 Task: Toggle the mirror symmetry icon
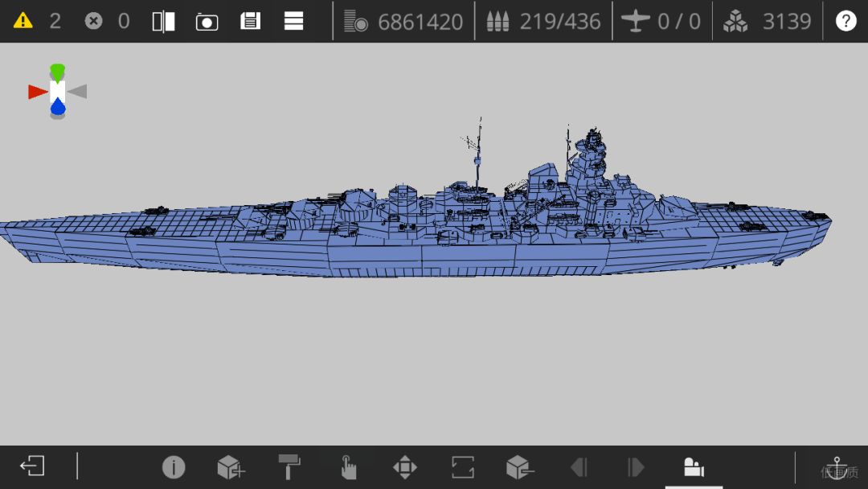[164, 22]
